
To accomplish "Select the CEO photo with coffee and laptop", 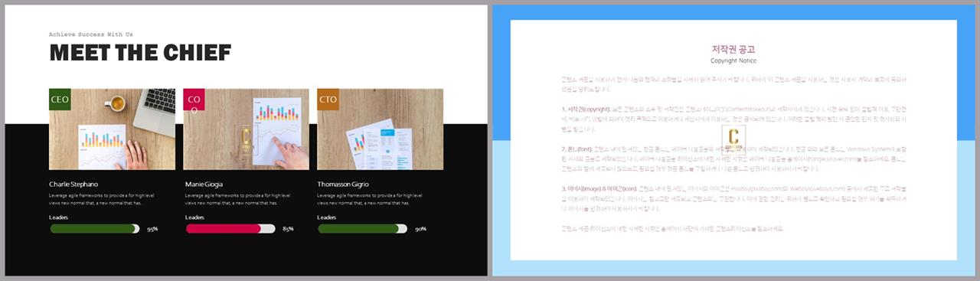I will [112, 129].
